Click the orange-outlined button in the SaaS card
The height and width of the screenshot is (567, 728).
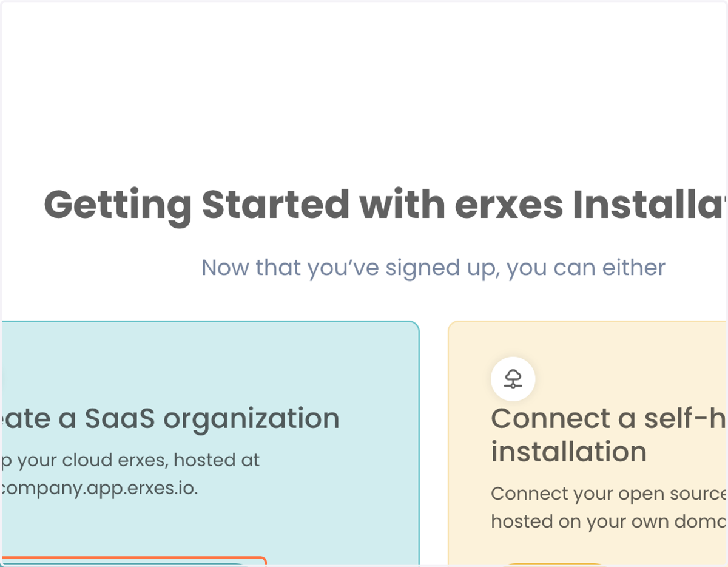pos(133,562)
